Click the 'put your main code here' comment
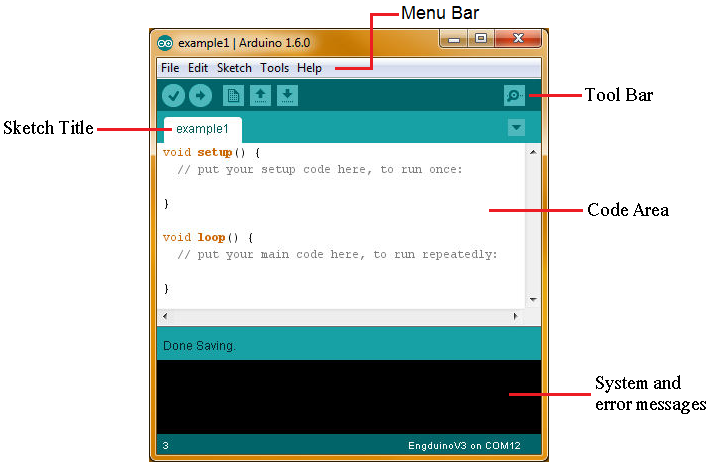 click(x=337, y=255)
